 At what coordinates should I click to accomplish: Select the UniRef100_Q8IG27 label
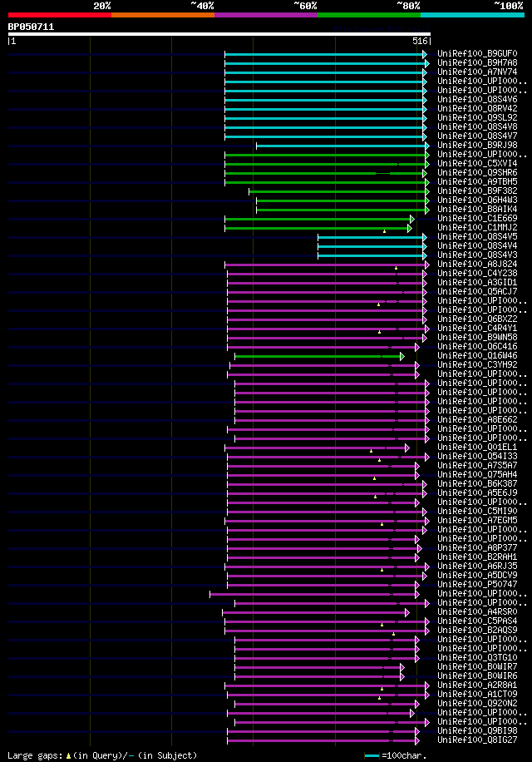[477, 740]
